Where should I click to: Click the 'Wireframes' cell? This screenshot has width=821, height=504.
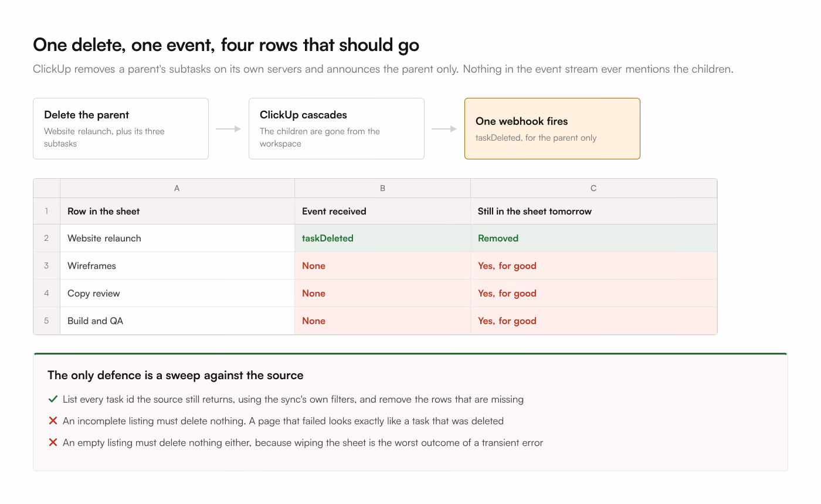point(177,265)
